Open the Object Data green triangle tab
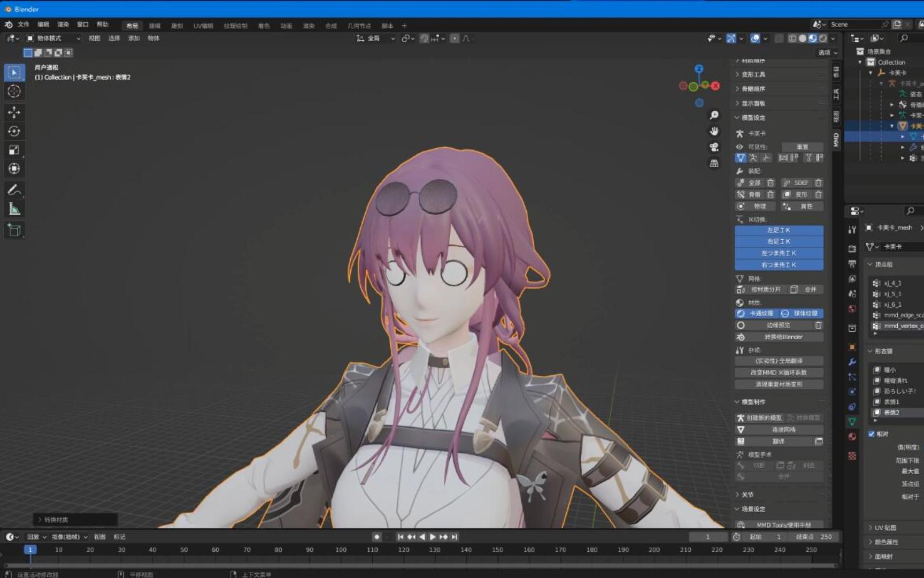 point(852,422)
